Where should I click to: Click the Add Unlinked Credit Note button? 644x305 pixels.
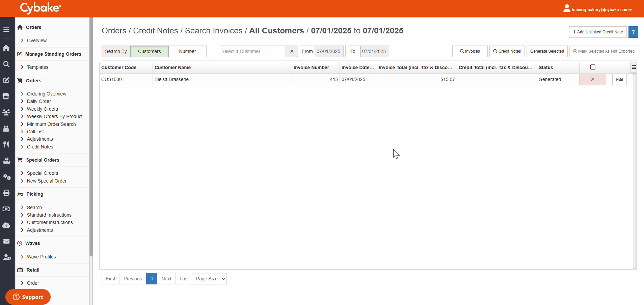pyautogui.click(x=598, y=32)
